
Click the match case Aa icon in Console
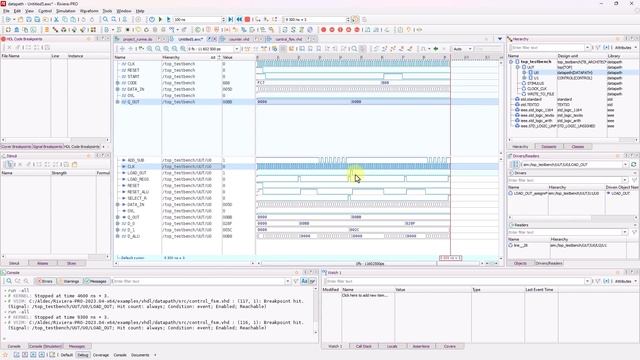point(304,281)
